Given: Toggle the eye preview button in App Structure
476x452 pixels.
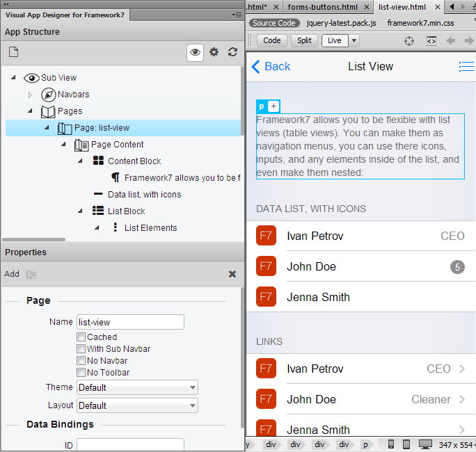Looking at the screenshot, I should (x=195, y=52).
